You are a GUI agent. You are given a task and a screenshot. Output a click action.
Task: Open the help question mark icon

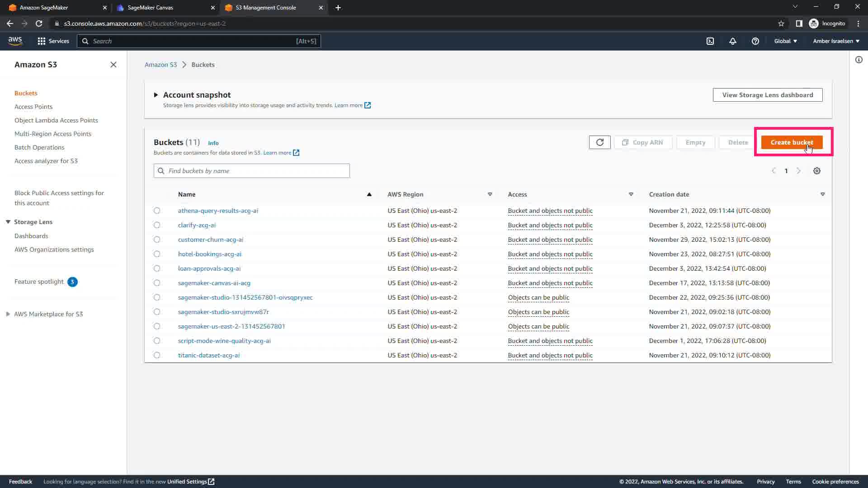[x=755, y=41]
